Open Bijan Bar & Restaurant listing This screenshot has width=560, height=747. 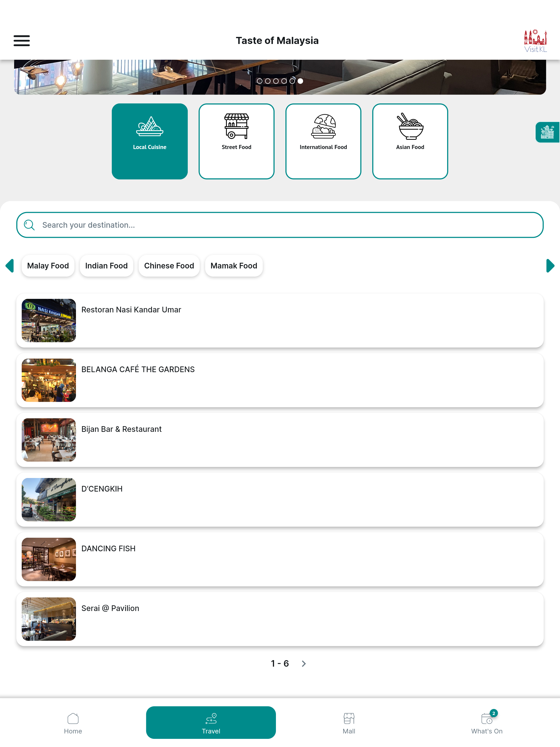[x=280, y=440]
